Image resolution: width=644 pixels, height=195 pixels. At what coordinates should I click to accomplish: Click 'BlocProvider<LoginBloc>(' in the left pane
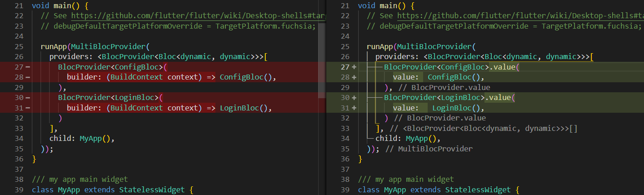click(110, 97)
